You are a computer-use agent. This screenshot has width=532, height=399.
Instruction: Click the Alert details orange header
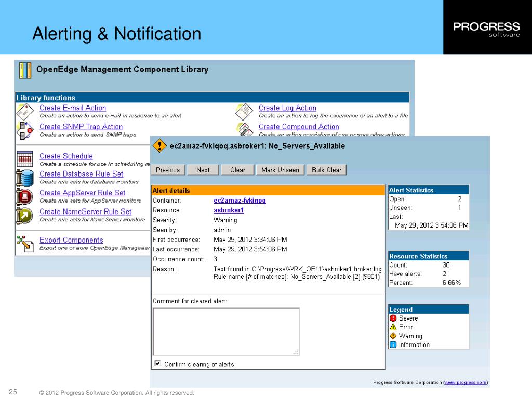click(x=268, y=190)
